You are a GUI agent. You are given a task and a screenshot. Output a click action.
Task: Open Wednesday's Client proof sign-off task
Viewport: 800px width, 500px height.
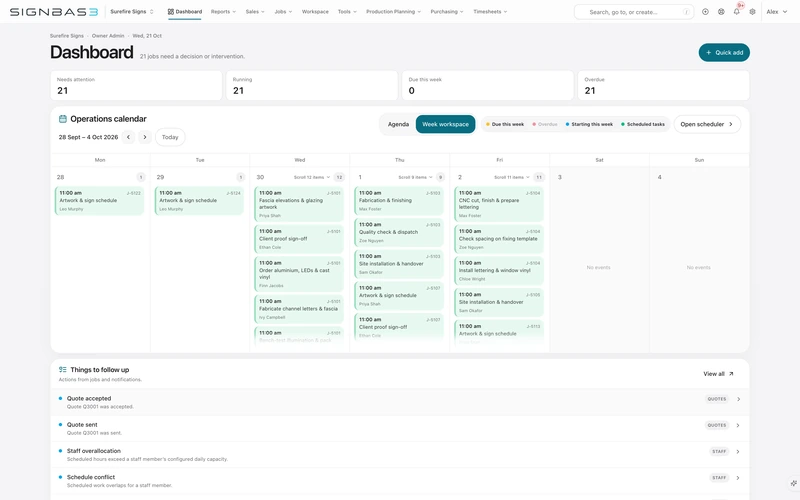tap(299, 239)
